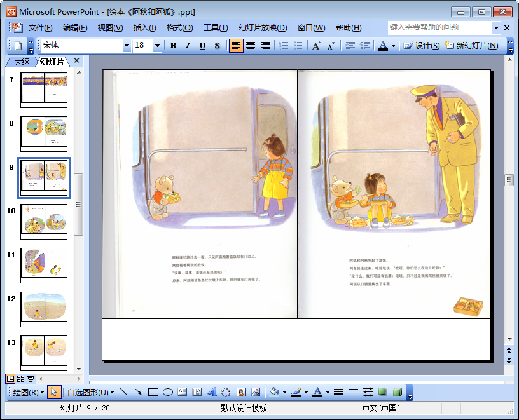Screen dimensions: 519x420
Task: Open font color dropdown arrow in formatting toolbar
Action: click(393, 46)
